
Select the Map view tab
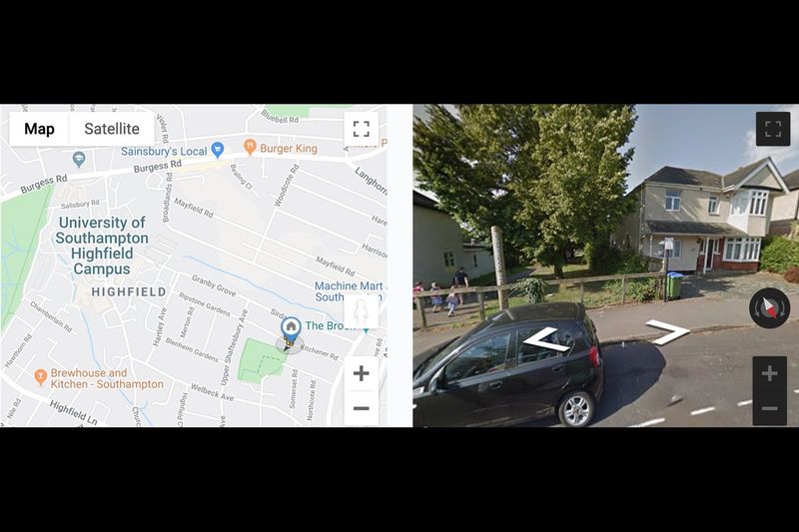(x=39, y=129)
